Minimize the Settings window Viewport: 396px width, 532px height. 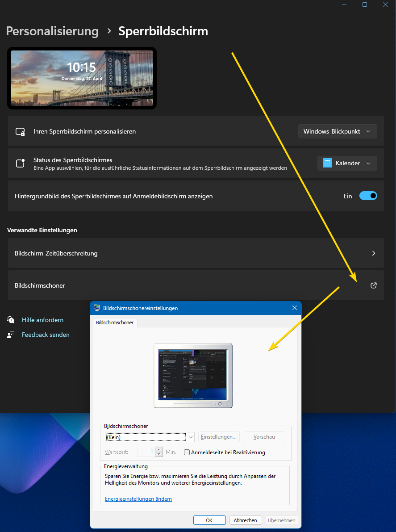(x=345, y=4)
